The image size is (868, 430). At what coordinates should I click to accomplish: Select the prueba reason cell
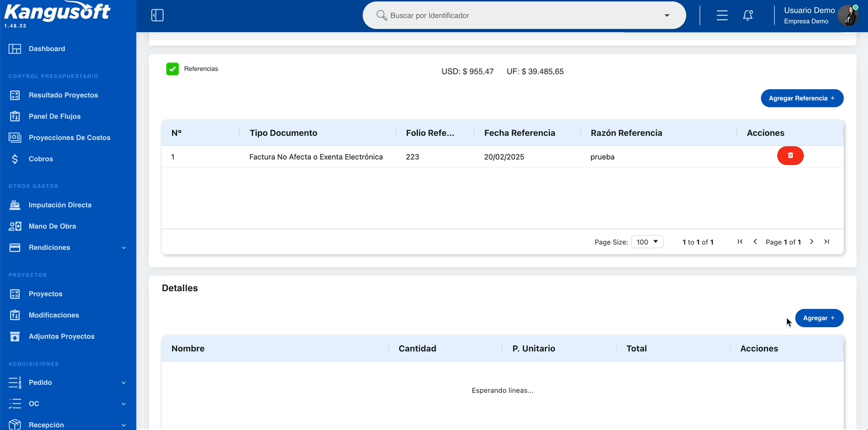click(x=602, y=157)
